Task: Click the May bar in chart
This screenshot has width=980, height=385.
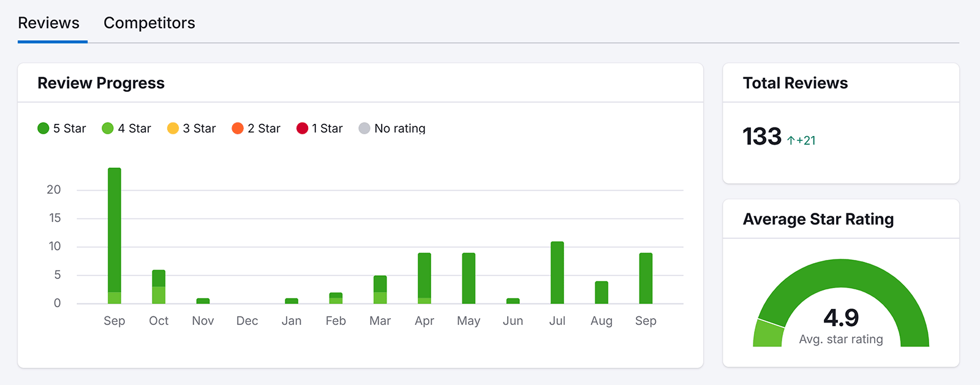Action: click(469, 278)
